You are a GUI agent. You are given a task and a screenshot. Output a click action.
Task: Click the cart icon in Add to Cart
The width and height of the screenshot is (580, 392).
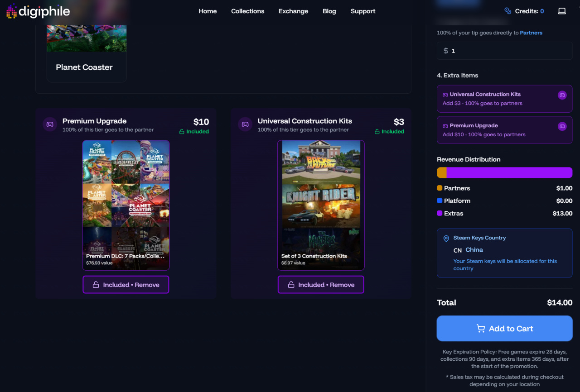tap(481, 329)
